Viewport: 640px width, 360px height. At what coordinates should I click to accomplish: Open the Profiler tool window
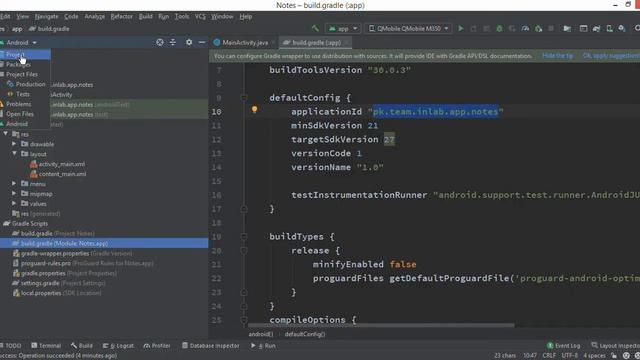157,346
